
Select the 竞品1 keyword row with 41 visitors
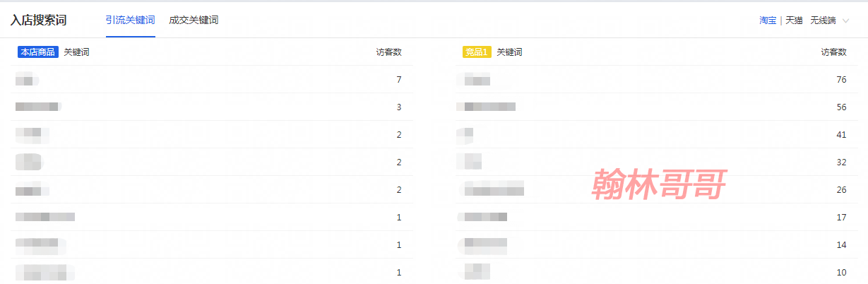(x=657, y=134)
